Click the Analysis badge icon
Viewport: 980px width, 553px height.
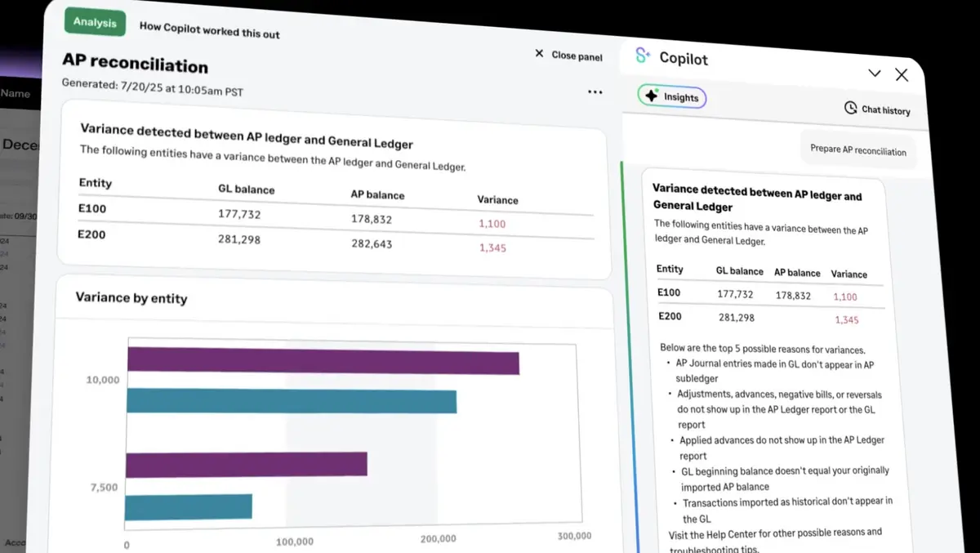95,22
